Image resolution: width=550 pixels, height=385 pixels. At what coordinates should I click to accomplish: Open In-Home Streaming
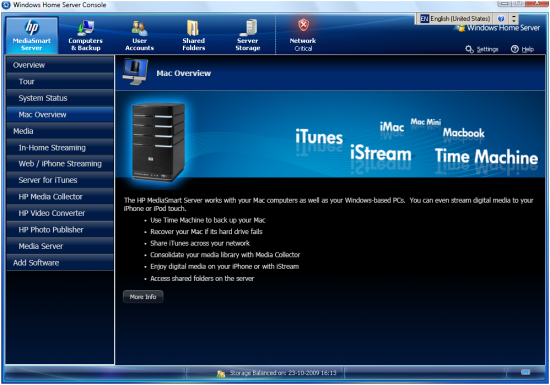(60, 147)
